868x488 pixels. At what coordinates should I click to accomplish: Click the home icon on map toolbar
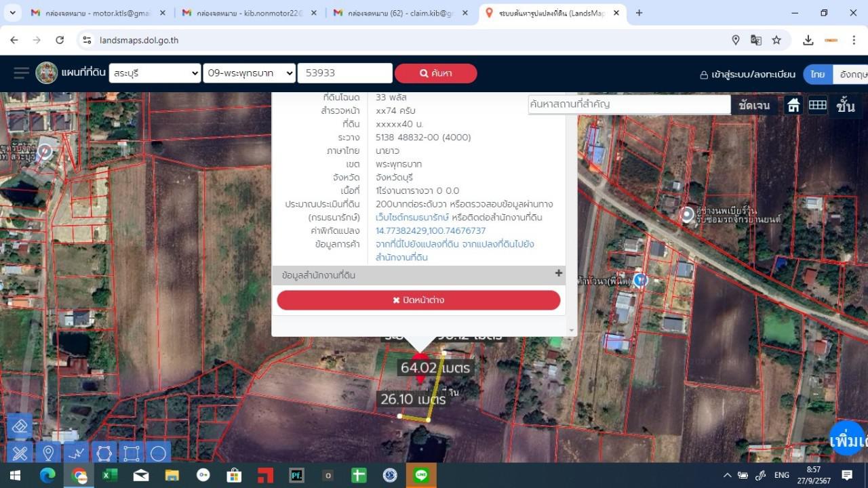click(x=793, y=105)
